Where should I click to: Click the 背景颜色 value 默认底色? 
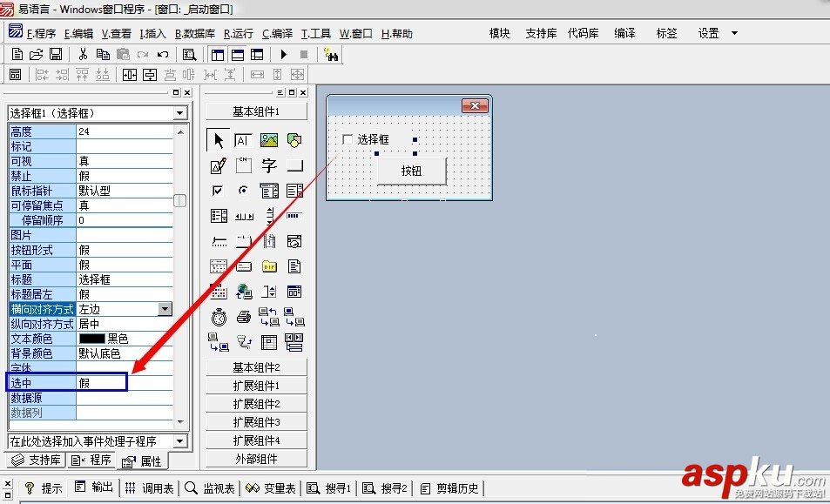125,353
